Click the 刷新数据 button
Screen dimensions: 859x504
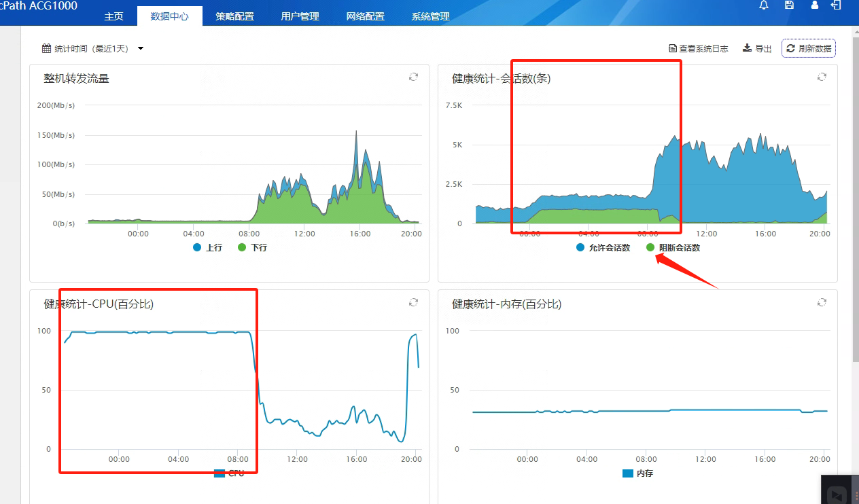point(809,48)
